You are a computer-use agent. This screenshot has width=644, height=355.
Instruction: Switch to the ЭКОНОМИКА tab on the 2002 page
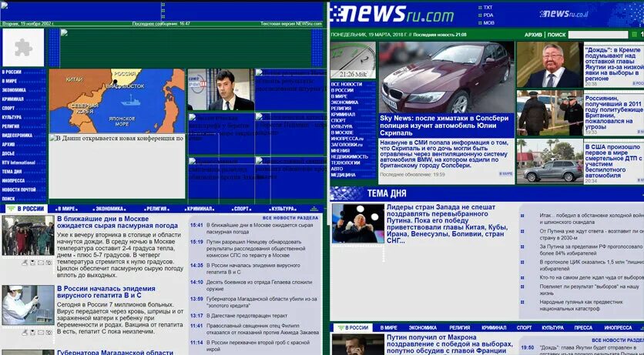click(x=109, y=209)
